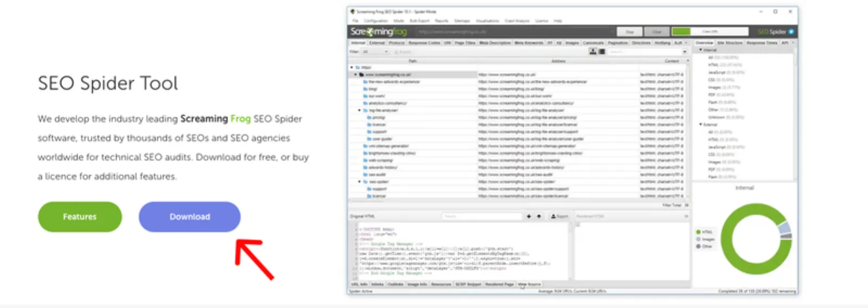868x308 pixels.
Task: Open the Sitemaps menu
Action: pos(462,21)
